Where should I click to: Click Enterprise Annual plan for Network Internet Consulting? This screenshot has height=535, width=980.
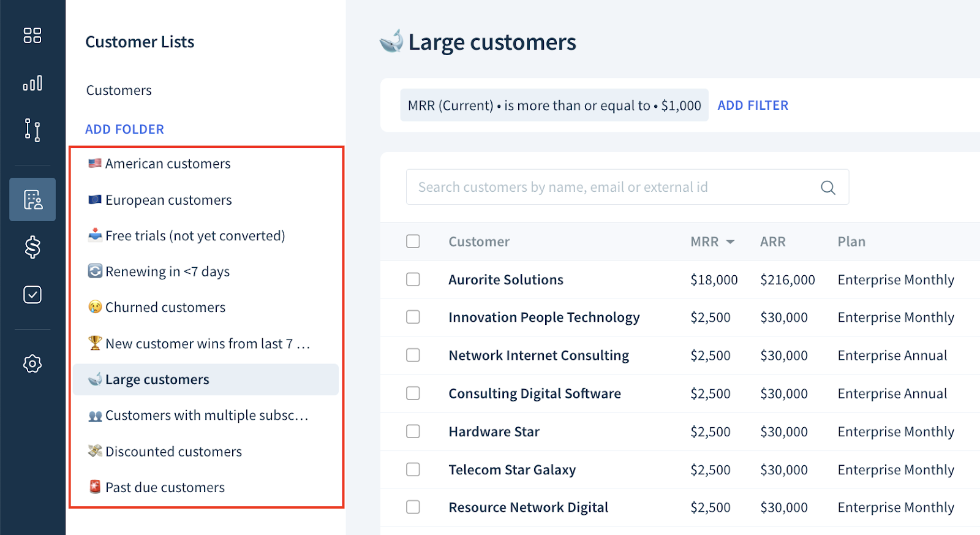(x=892, y=355)
